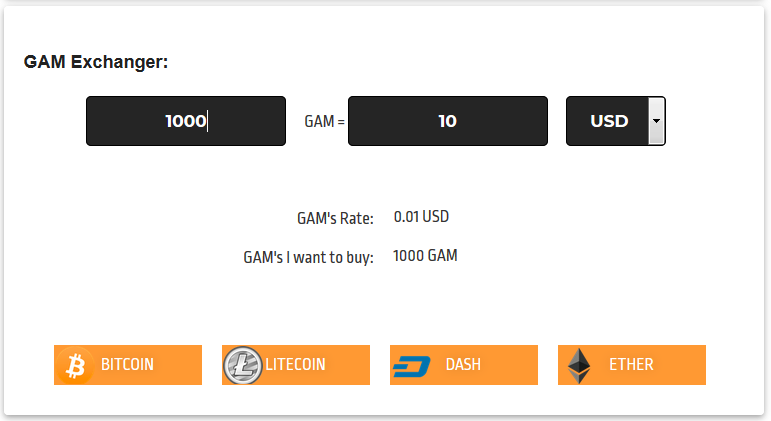Screen dimensions: 771x421
Task: Pick the ETHER payment button text
Action: click(631, 365)
